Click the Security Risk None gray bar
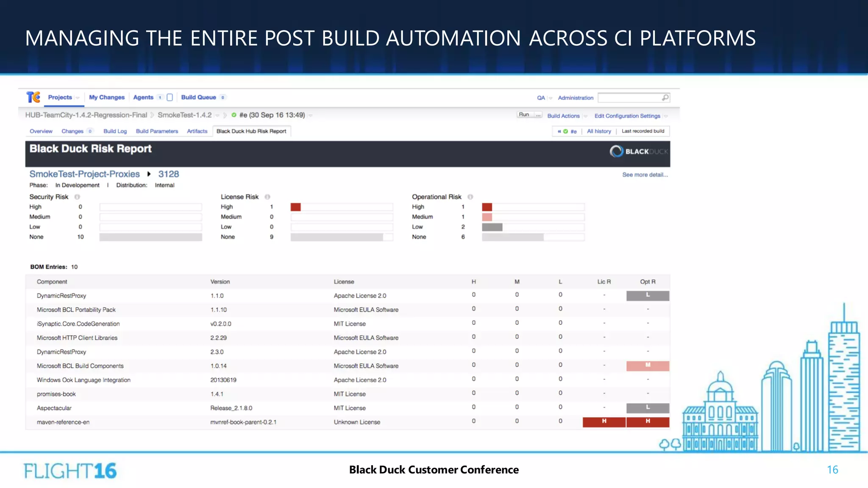 [150, 237]
